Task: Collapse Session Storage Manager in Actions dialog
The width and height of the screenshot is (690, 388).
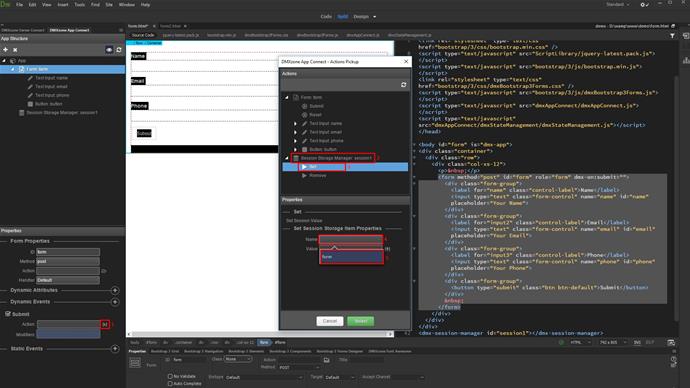Action: point(287,158)
